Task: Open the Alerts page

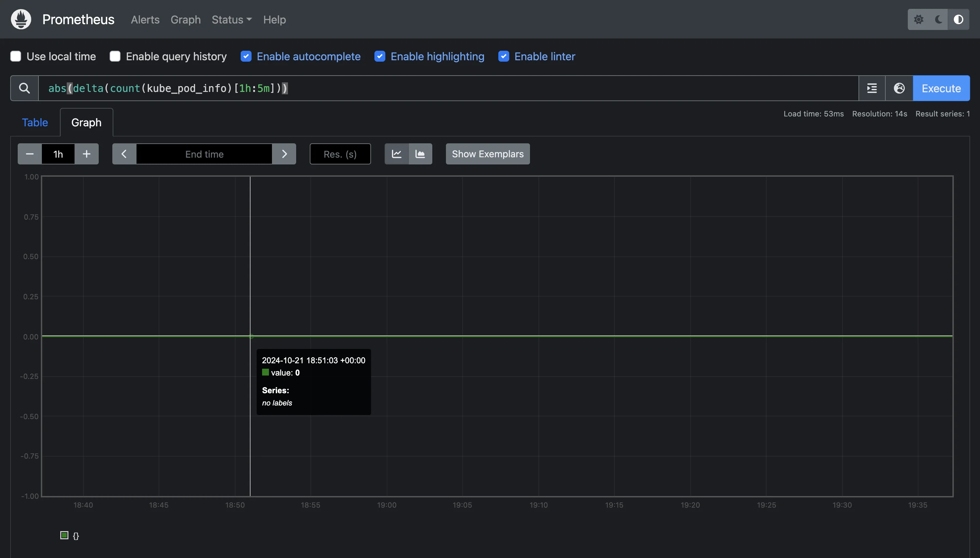Action: (145, 19)
